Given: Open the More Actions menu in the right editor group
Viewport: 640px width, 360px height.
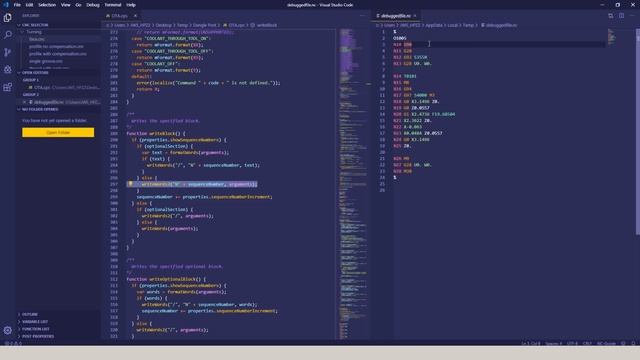Looking at the screenshot, I should [632, 16].
